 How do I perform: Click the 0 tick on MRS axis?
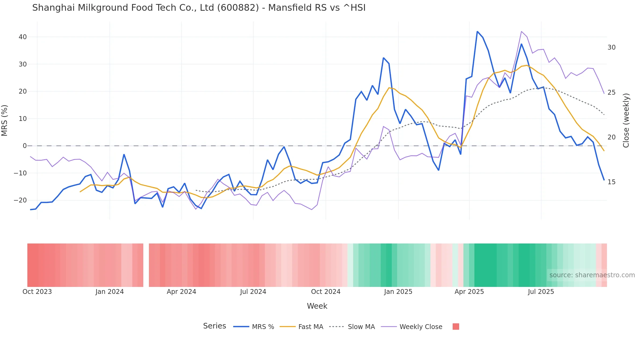(25, 146)
